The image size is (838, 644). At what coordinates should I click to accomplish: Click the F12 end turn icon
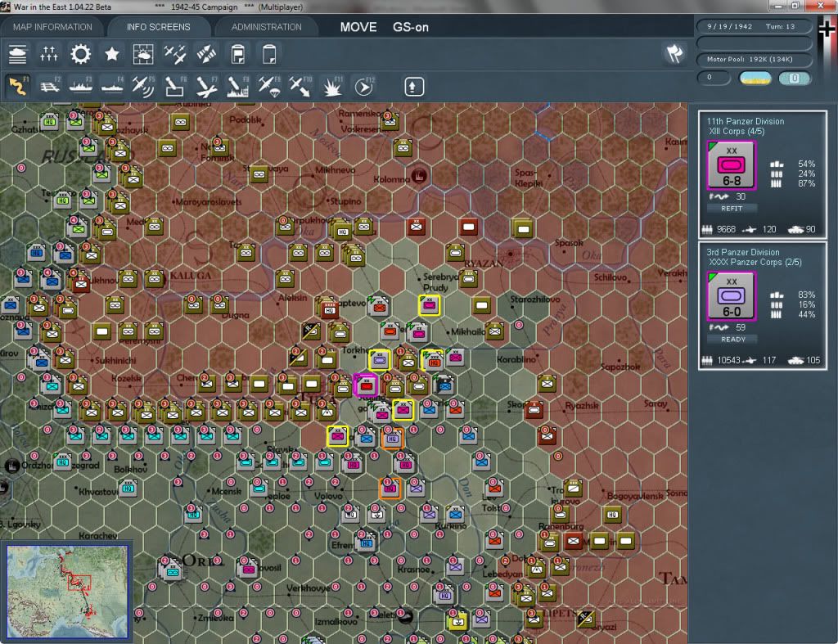click(364, 87)
